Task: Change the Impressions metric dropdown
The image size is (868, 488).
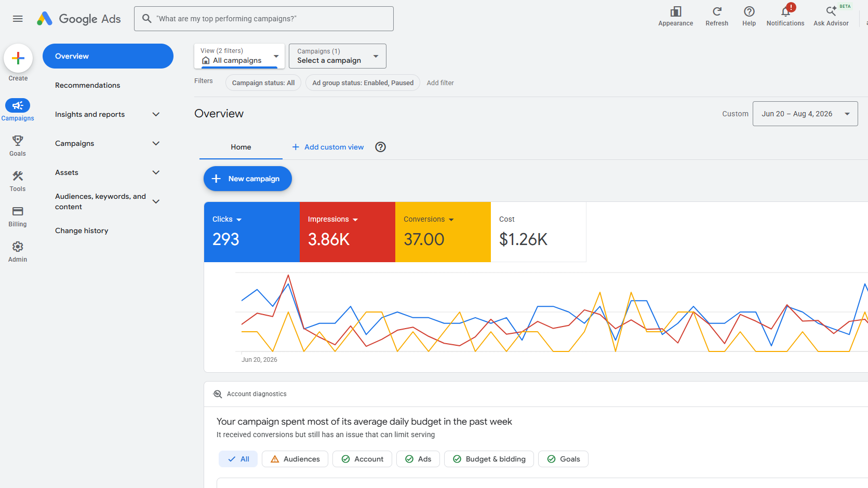Action: pos(333,220)
